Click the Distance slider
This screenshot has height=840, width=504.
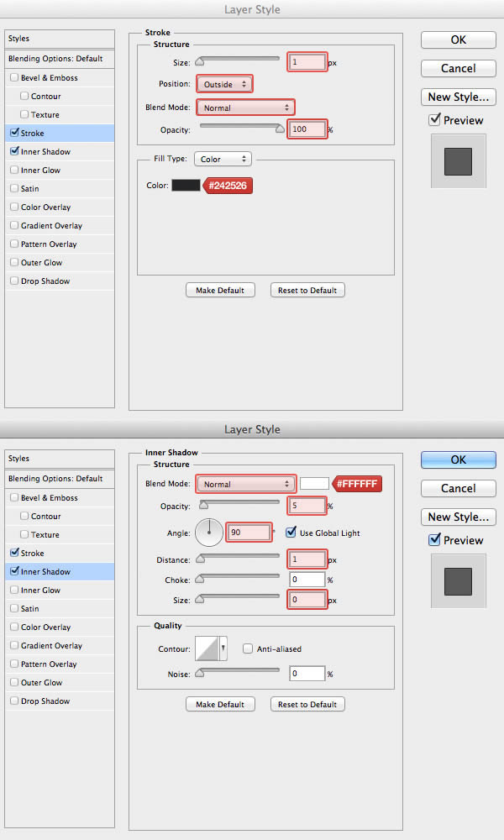[239, 558]
